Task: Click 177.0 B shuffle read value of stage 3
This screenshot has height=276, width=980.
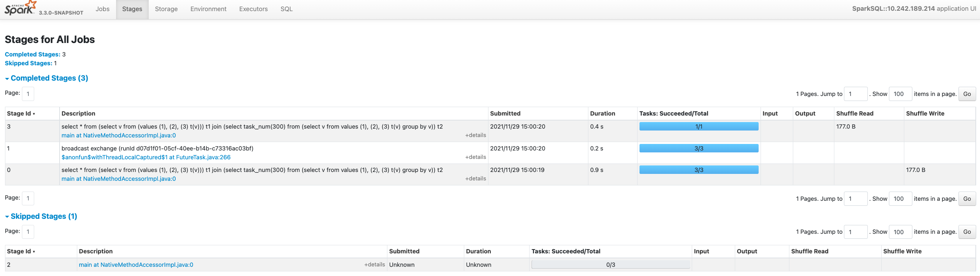Action: 846,127
